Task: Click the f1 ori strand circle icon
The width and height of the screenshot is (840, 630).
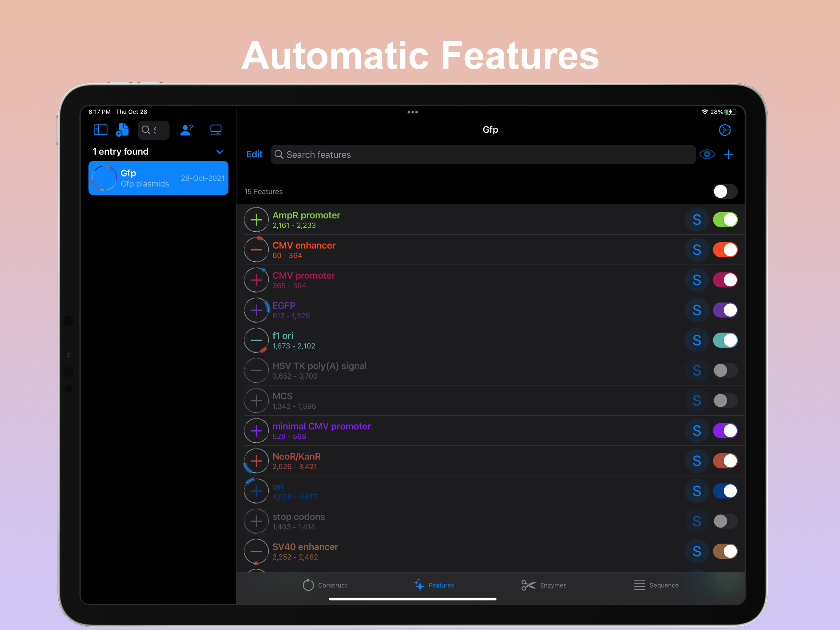Action: [x=256, y=340]
